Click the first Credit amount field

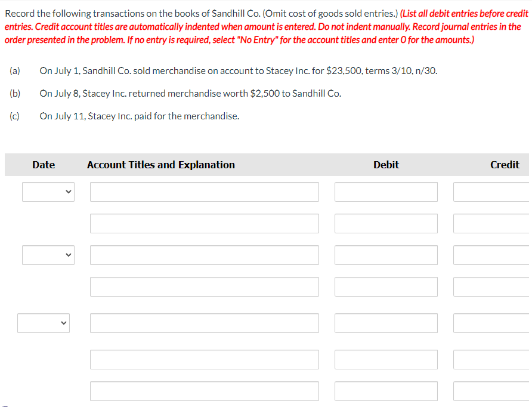click(495, 192)
